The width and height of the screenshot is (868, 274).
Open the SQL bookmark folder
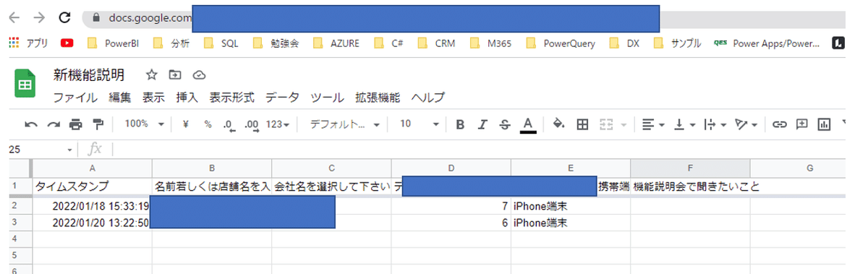tap(221, 43)
